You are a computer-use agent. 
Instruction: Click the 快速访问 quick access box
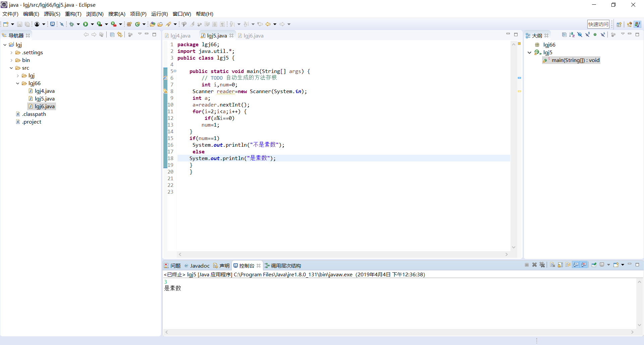pos(598,24)
